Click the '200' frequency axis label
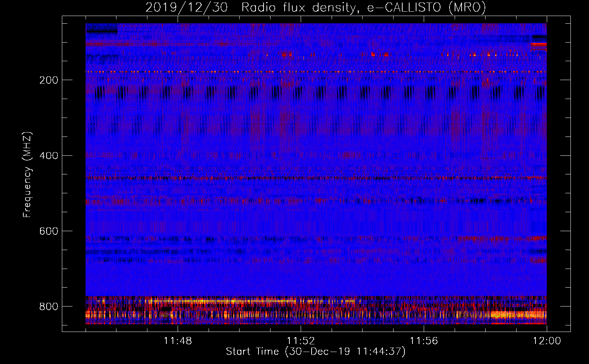Viewport: 589px width, 364px height. click(x=49, y=80)
